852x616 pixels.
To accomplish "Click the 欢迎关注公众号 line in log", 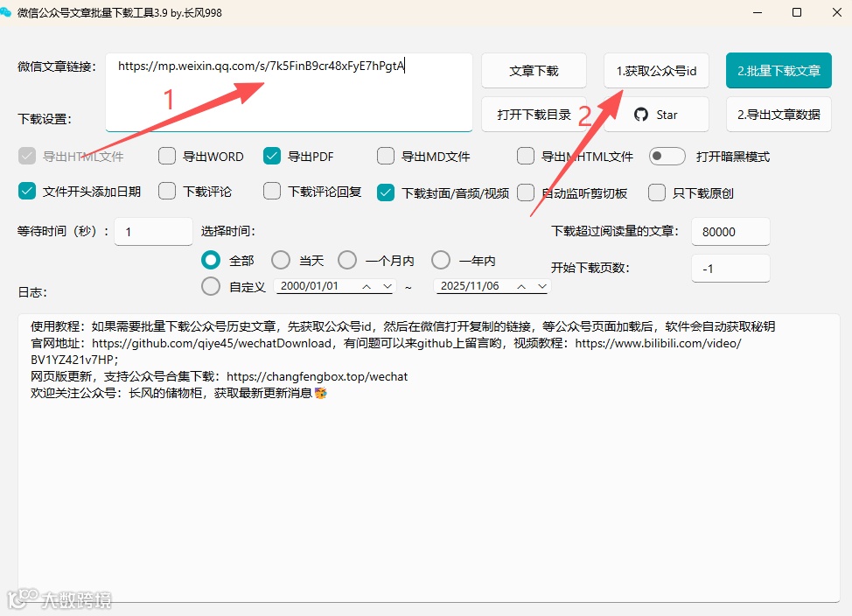I will pyautogui.click(x=178, y=393).
